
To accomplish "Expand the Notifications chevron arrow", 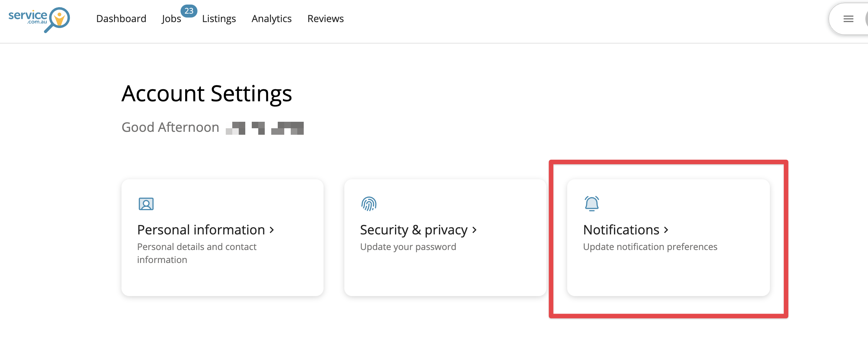I will pos(666,230).
